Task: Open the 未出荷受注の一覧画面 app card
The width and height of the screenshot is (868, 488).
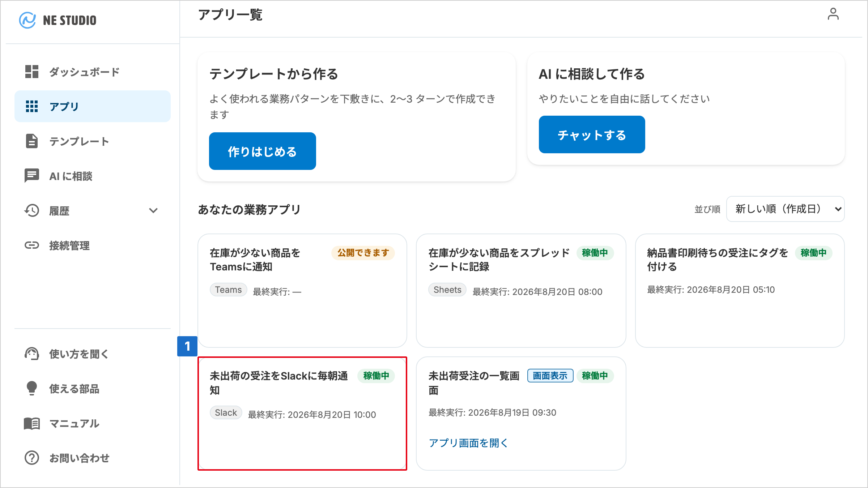Action: [521, 414]
